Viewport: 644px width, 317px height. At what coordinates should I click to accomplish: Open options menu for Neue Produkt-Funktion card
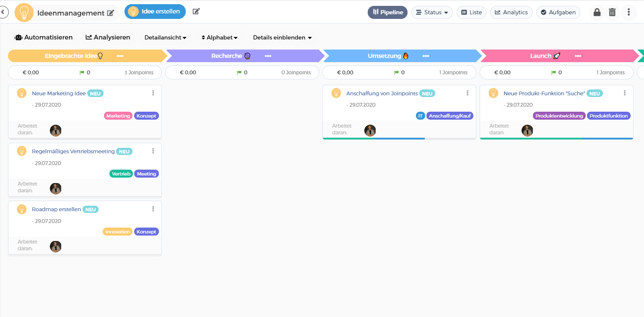coord(625,93)
